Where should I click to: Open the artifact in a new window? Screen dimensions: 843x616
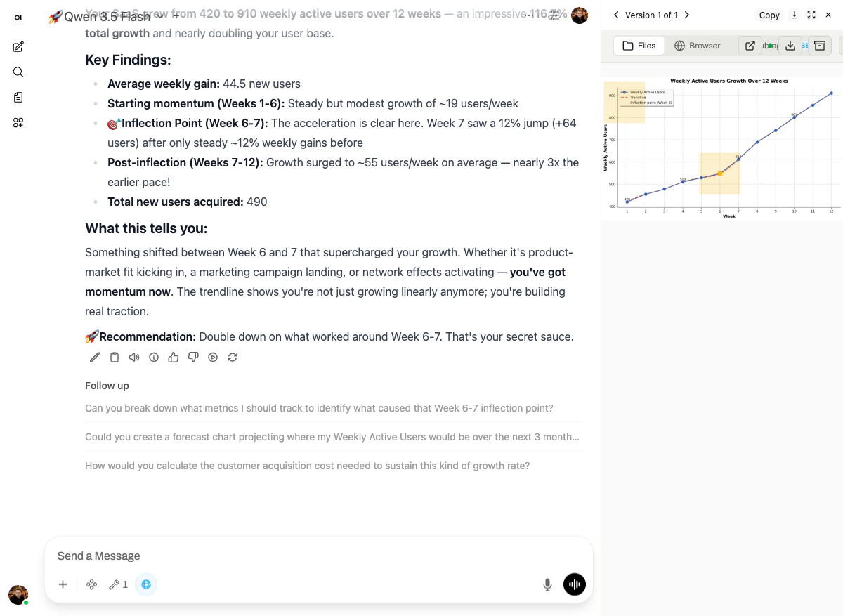click(x=750, y=45)
